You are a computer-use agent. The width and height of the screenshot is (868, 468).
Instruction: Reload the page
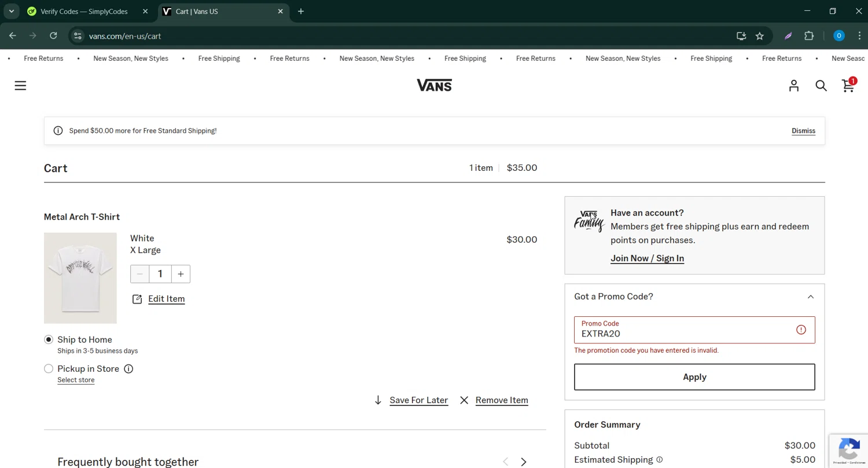coord(53,36)
